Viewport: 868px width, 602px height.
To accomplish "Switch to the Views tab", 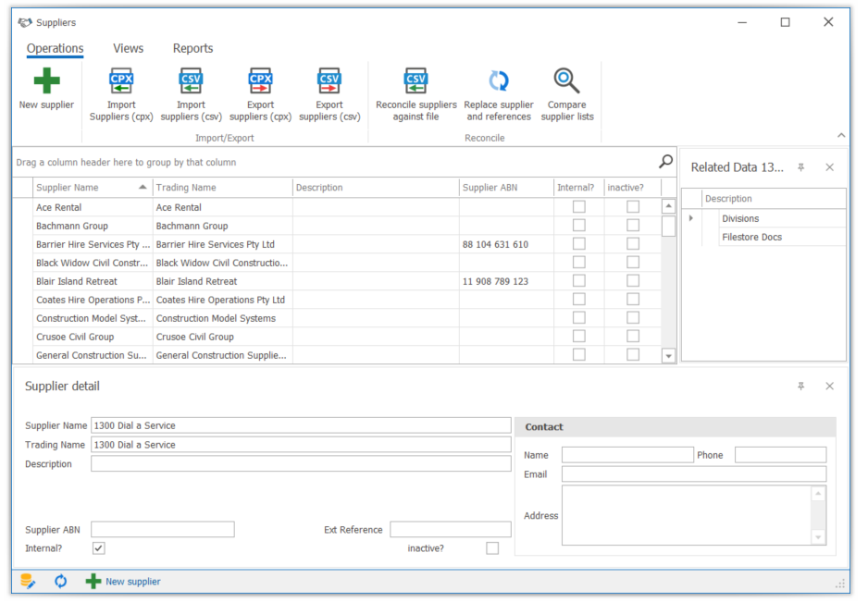I will pyautogui.click(x=128, y=49).
